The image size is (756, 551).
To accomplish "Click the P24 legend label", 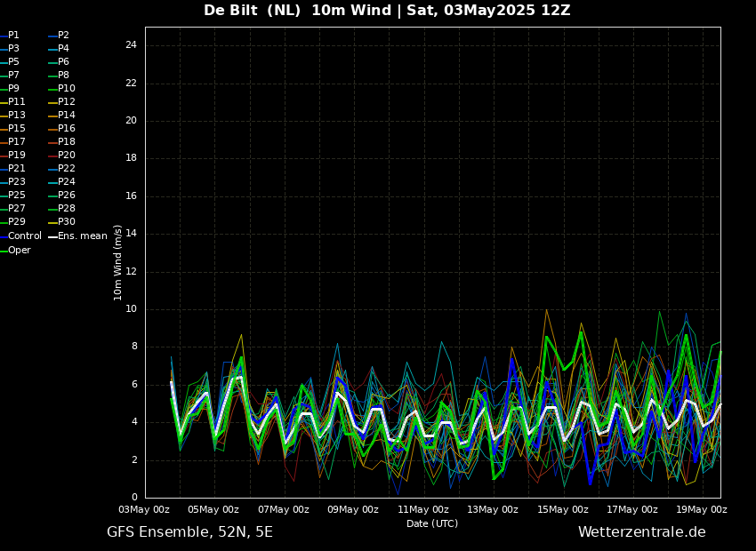I will [x=66, y=182].
